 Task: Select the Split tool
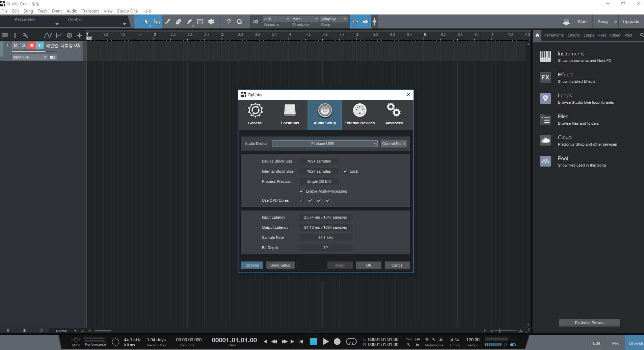pyautogui.click(x=168, y=22)
